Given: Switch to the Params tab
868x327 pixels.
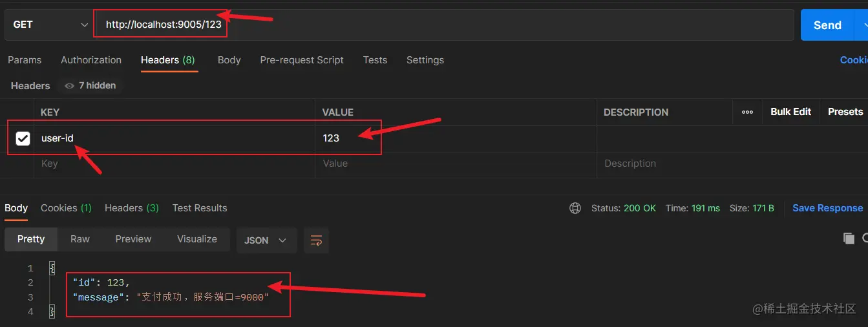Looking at the screenshot, I should point(25,60).
